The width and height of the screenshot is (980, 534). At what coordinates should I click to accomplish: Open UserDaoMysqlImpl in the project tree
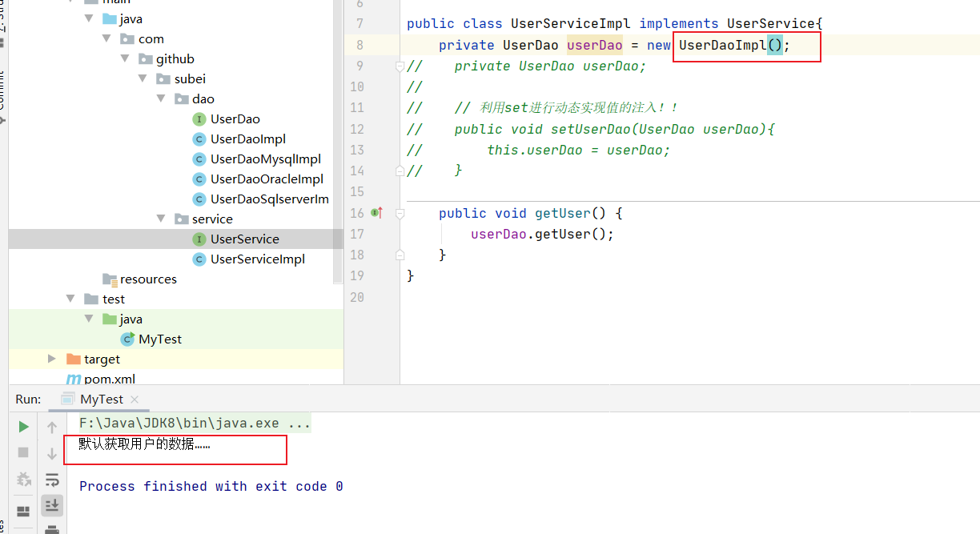click(265, 159)
